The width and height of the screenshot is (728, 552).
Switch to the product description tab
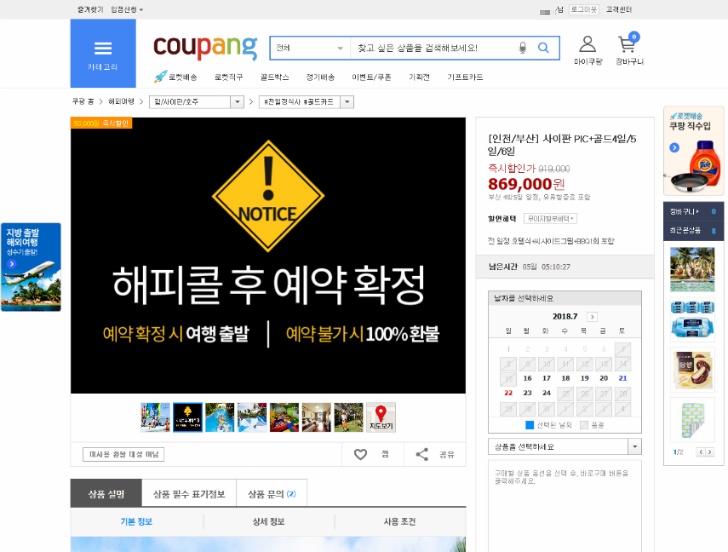pyautogui.click(x=106, y=494)
